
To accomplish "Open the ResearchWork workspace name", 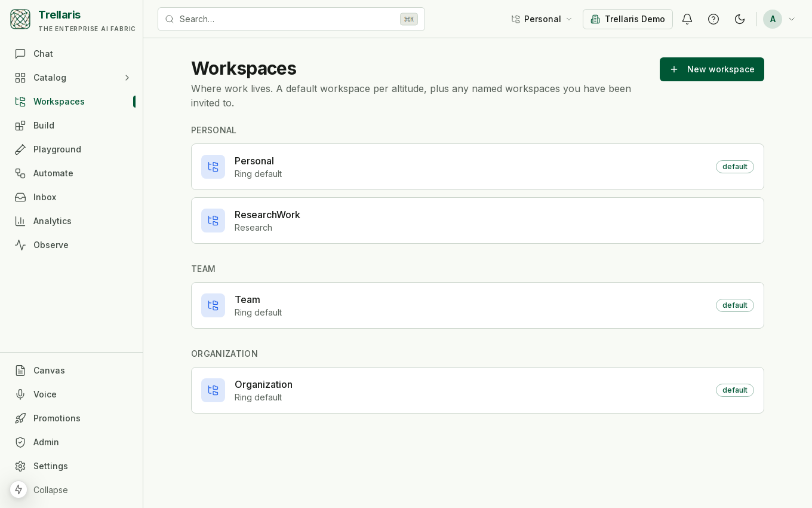I will (267, 215).
